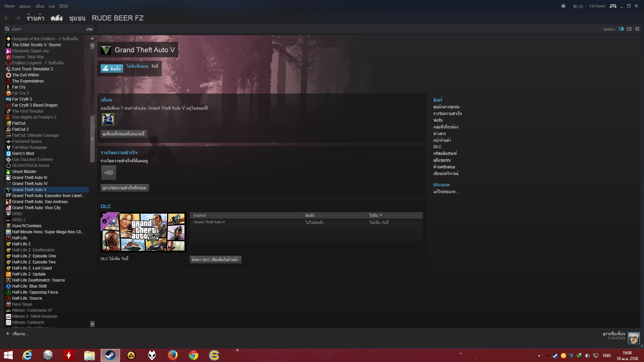Sort DLC by acquired column arrow

coord(381,216)
